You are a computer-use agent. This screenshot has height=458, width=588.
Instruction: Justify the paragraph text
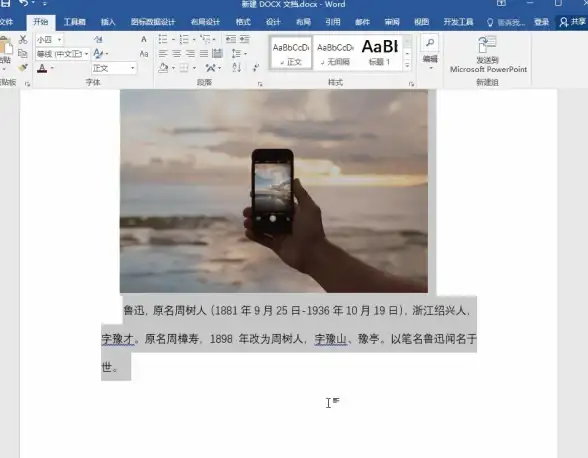tap(204, 54)
